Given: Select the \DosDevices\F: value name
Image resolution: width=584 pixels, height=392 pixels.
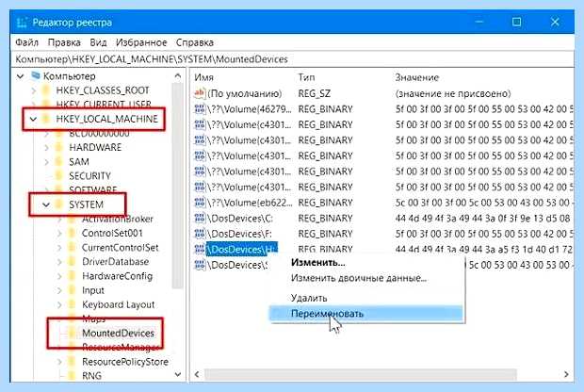Looking at the screenshot, I should [x=239, y=234].
